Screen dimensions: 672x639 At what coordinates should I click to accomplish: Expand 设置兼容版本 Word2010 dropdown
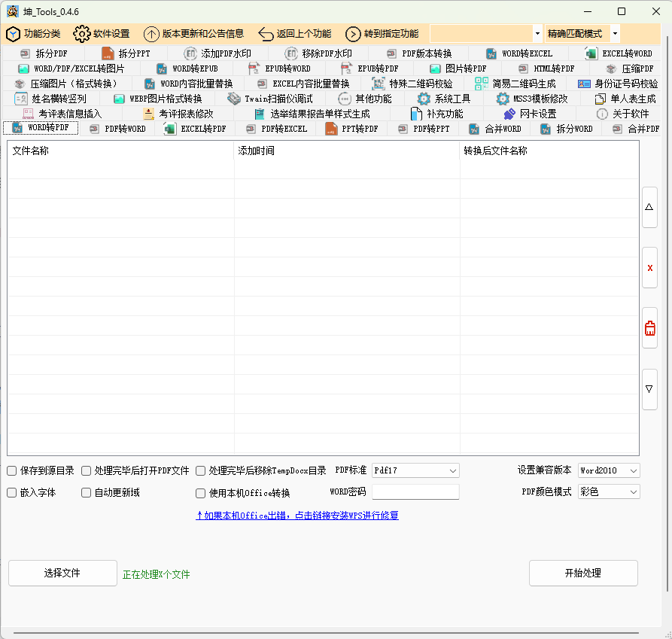tap(609, 470)
